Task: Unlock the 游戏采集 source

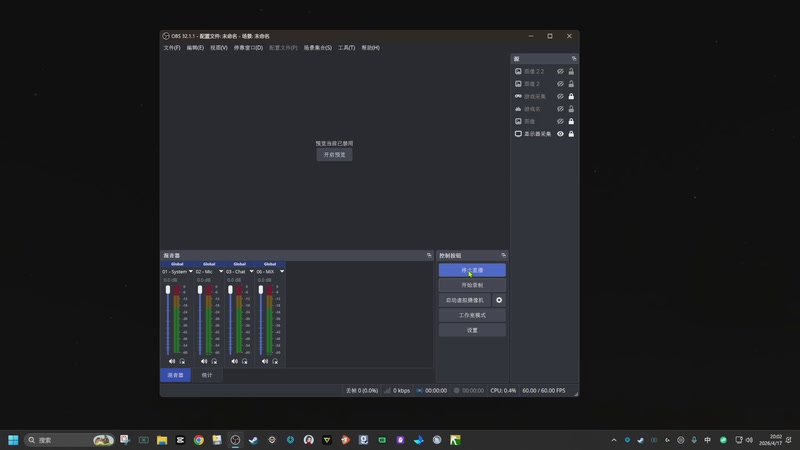Action: pyautogui.click(x=571, y=96)
